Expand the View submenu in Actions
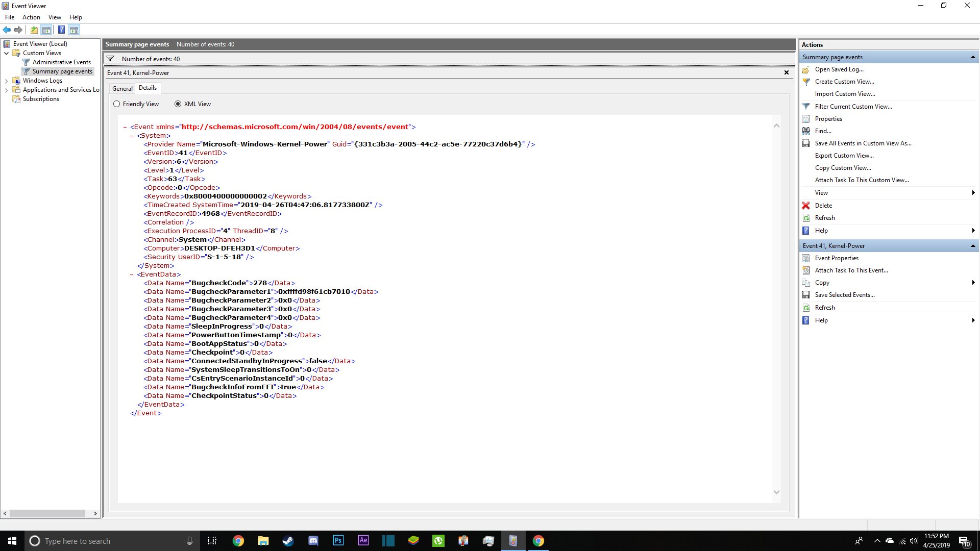Screen dimensions: 980x551 pos(973,193)
